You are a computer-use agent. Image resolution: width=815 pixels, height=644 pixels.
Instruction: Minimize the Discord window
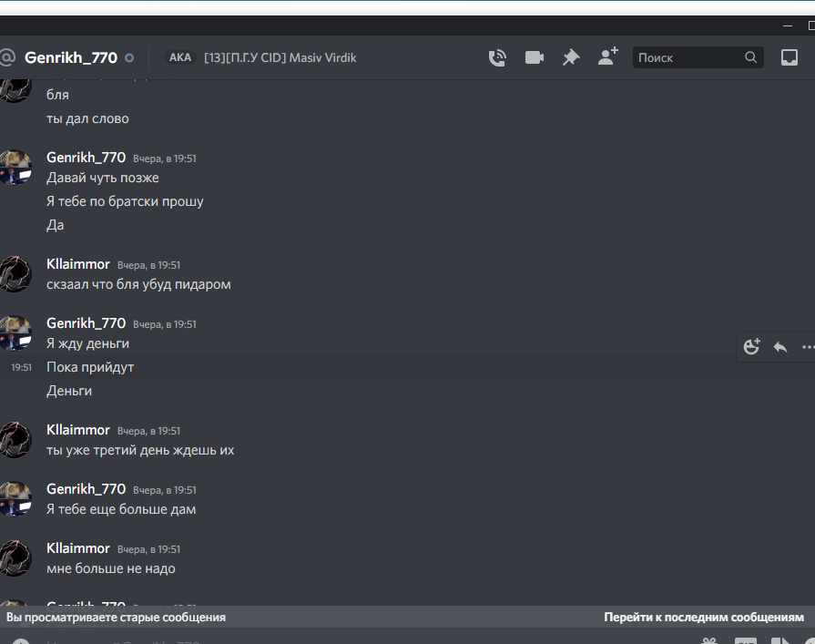[x=788, y=26]
